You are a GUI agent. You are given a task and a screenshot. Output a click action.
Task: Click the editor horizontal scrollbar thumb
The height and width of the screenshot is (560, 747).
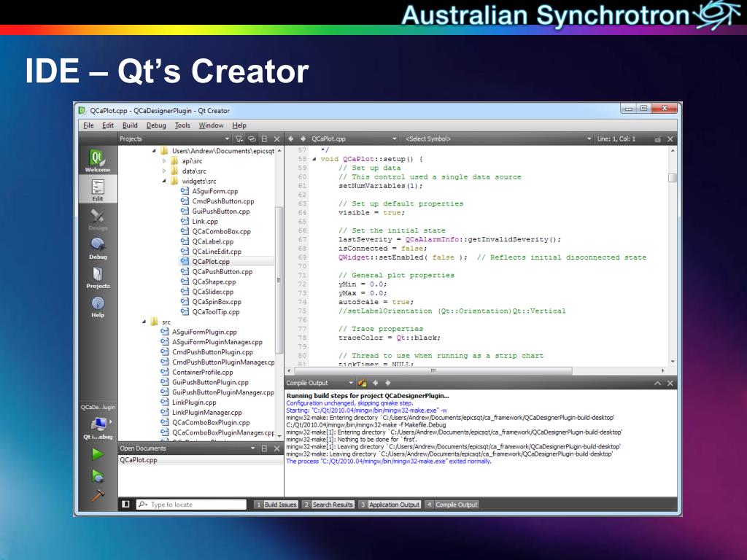432,370
